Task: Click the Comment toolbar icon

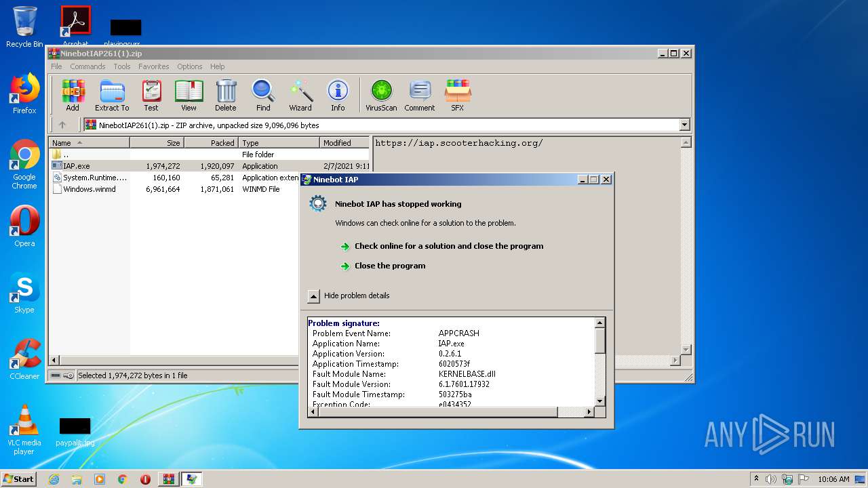Action: [x=420, y=96]
